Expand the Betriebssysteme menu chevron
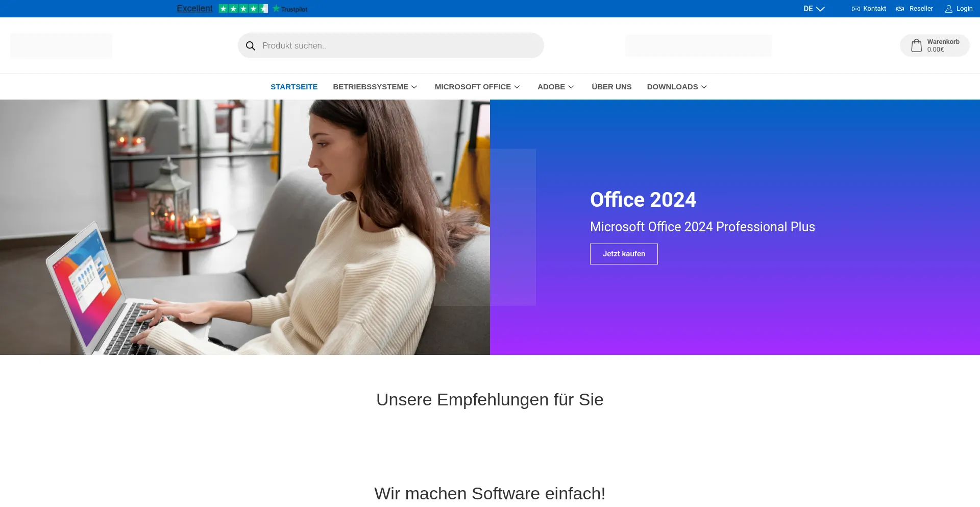The width and height of the screenshot is (980, 507). [x=414, y=87]
